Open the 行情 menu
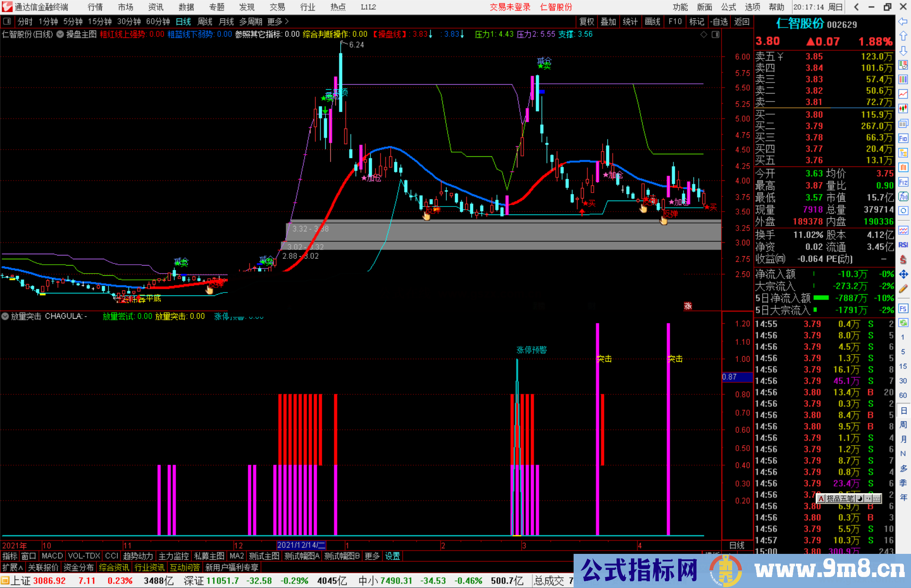 tap(95, 7)
